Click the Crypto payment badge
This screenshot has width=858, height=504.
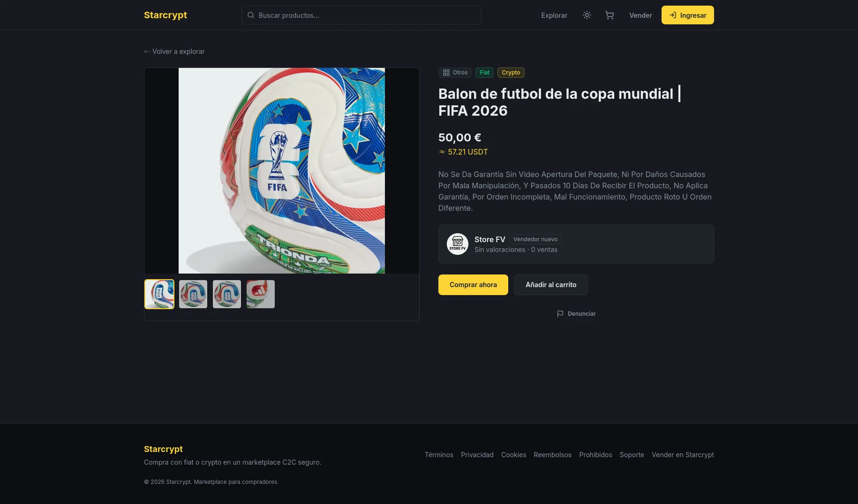(x=511, y=73)
